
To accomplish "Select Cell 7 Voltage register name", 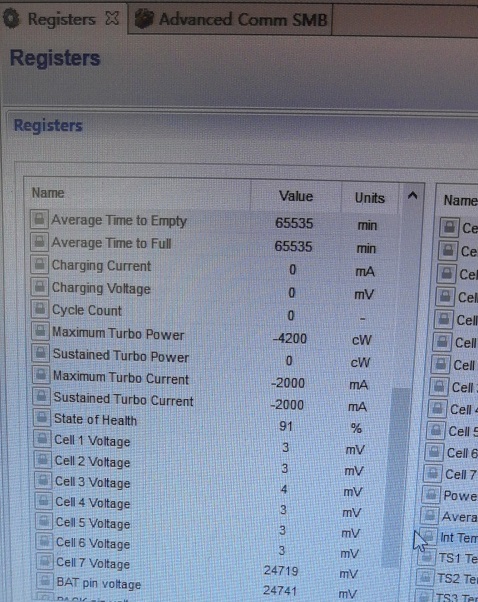I will [93, 563].
